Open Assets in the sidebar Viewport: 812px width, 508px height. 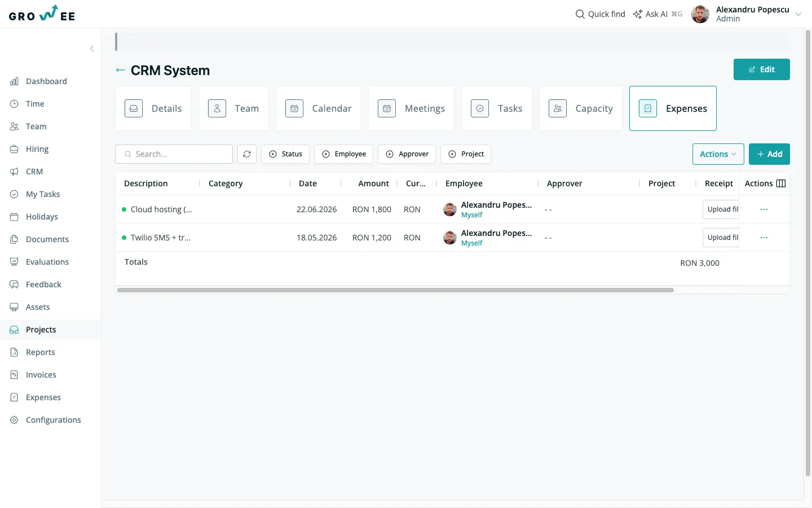[x=38, y=307]
